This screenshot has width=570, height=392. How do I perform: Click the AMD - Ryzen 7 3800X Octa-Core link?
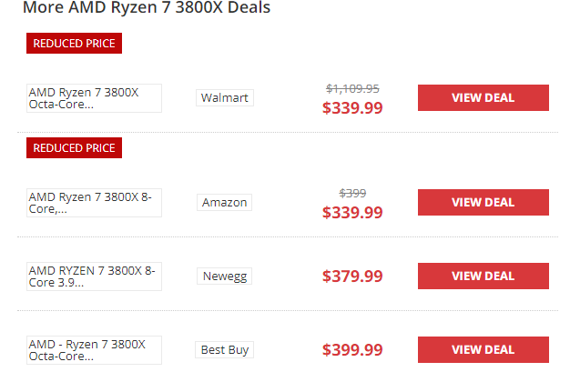tap(95, 350)
